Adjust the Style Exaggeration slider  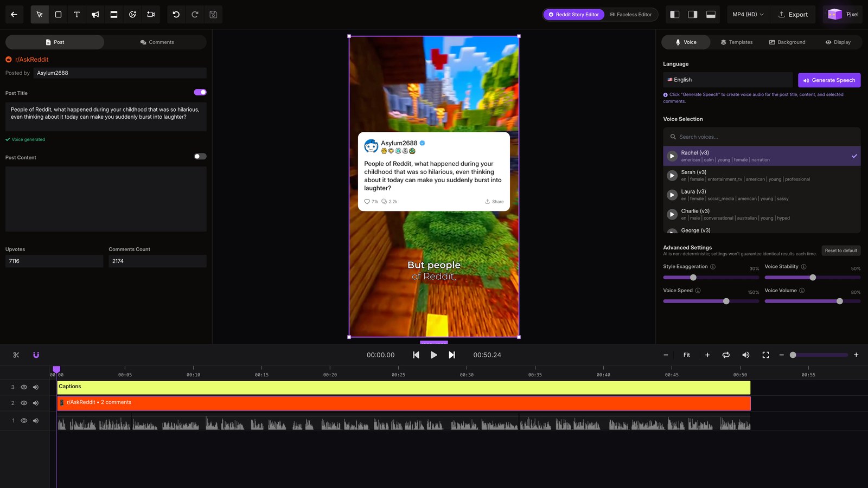click(711, 278)
